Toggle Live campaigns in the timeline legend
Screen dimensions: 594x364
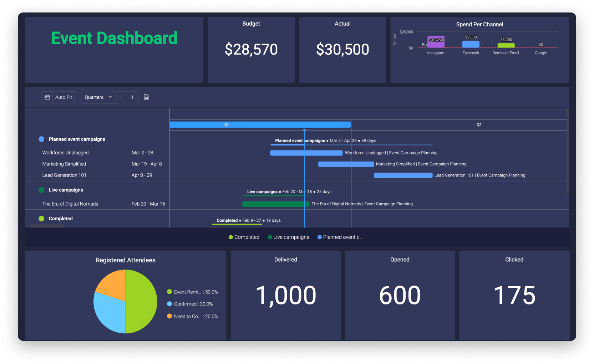tap(288, 237)
